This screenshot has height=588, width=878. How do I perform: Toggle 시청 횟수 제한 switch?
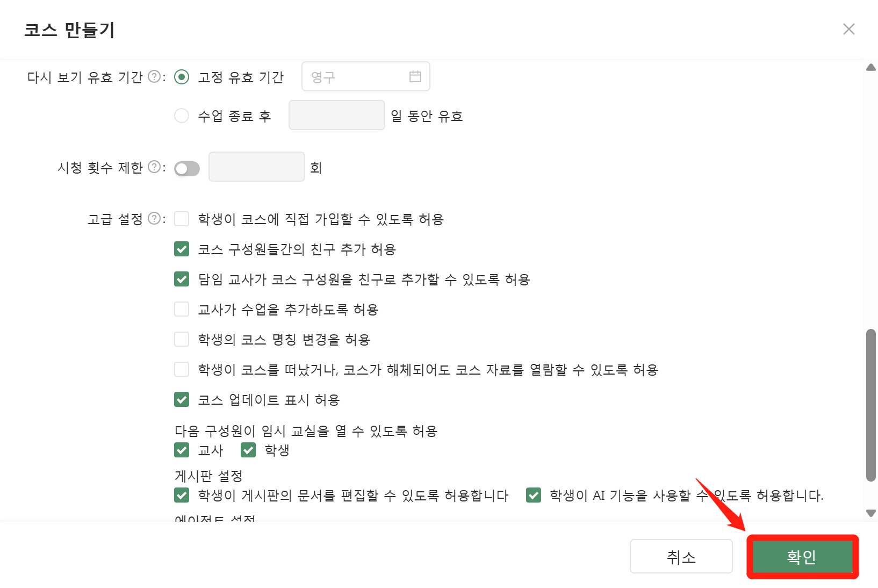[187, 169]
